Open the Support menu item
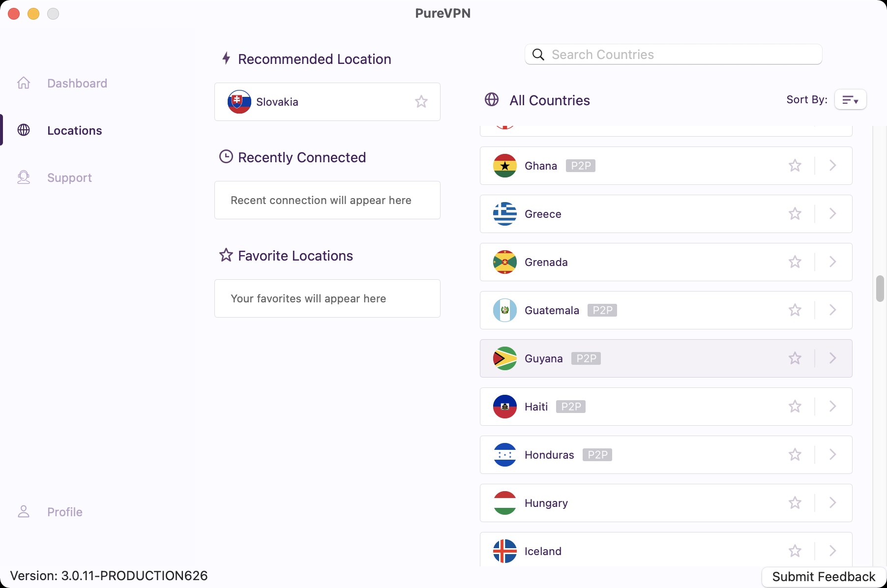The width and height of the screenshot is (887, 588). [x=69, y=177]
